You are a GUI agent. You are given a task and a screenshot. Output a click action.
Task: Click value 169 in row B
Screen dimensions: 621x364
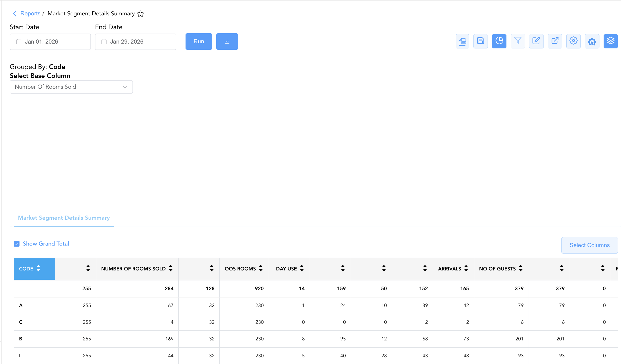(169, 339)
